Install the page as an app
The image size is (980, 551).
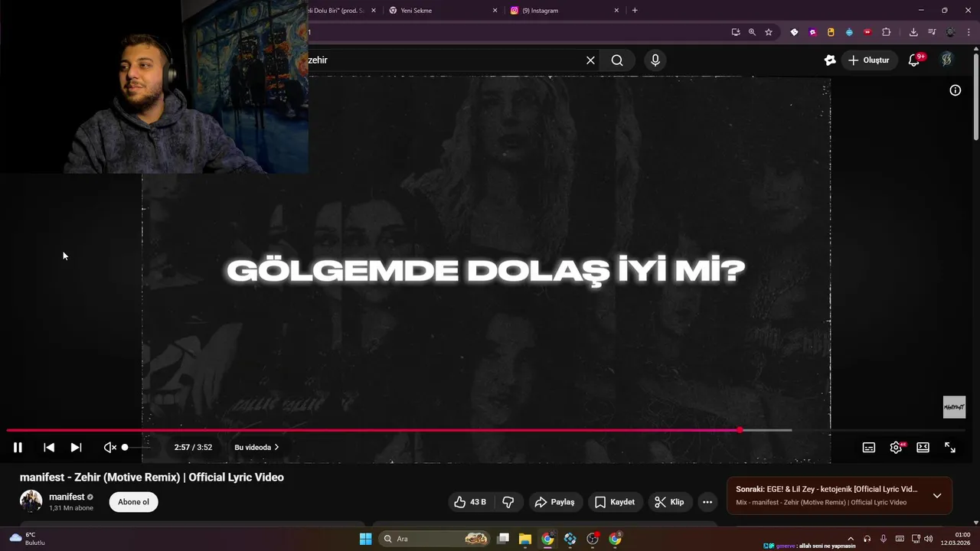[x=736, y=32]
